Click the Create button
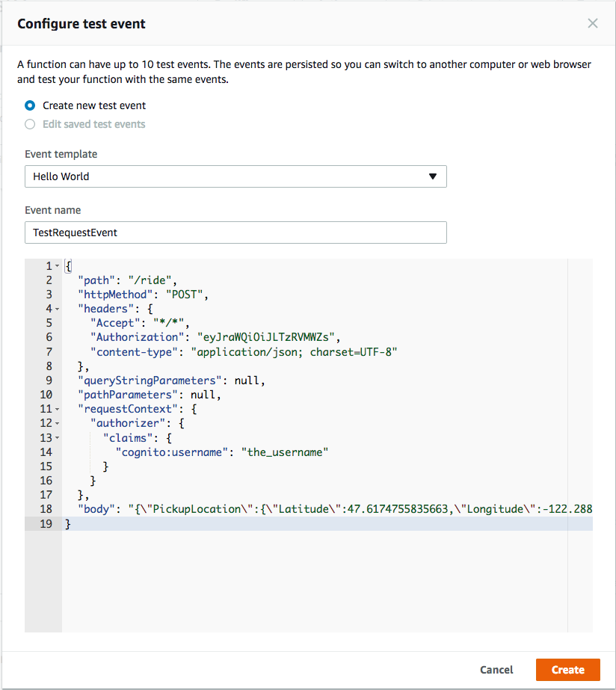Screen dimensions: 616x690 pos(567,669)
